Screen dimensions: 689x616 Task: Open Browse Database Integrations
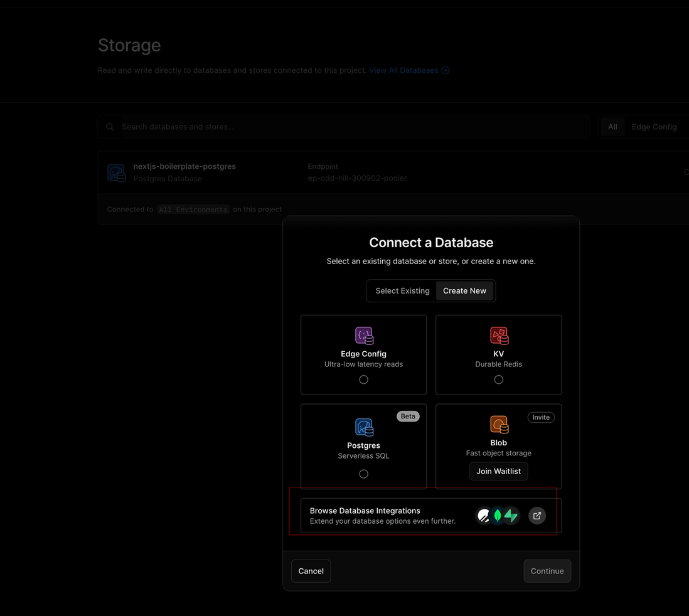pos(430,516)
